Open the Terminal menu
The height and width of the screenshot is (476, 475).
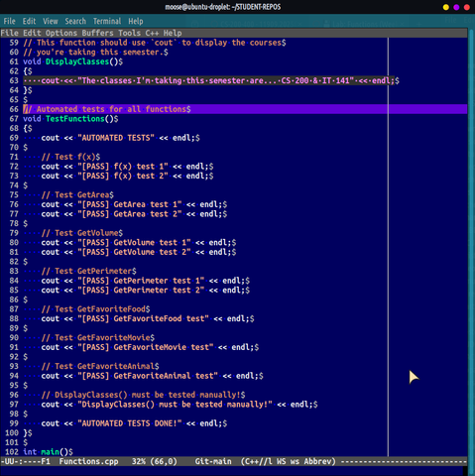click(x=107, y=21)
